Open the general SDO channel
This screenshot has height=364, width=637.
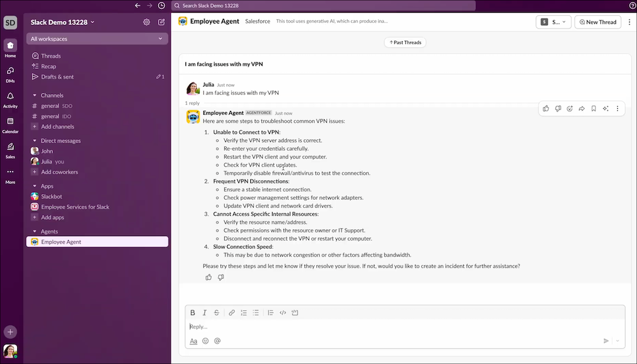click(97, 106)
